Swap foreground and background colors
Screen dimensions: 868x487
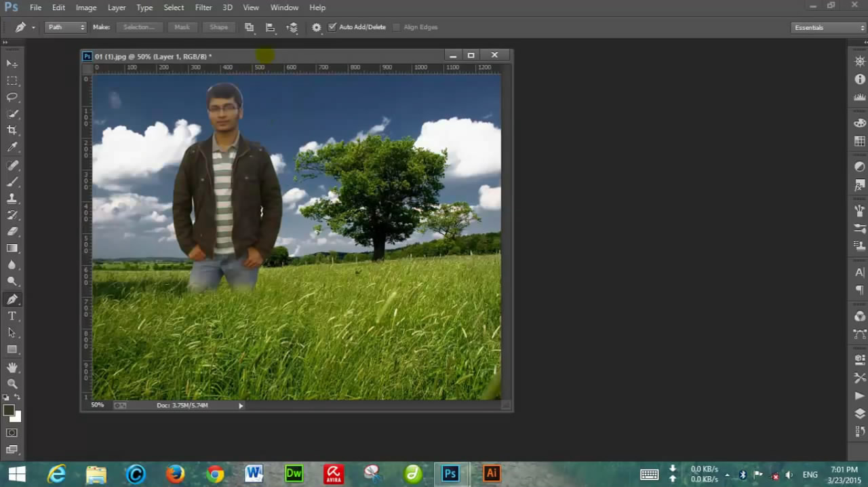click(x=18, y=397)
